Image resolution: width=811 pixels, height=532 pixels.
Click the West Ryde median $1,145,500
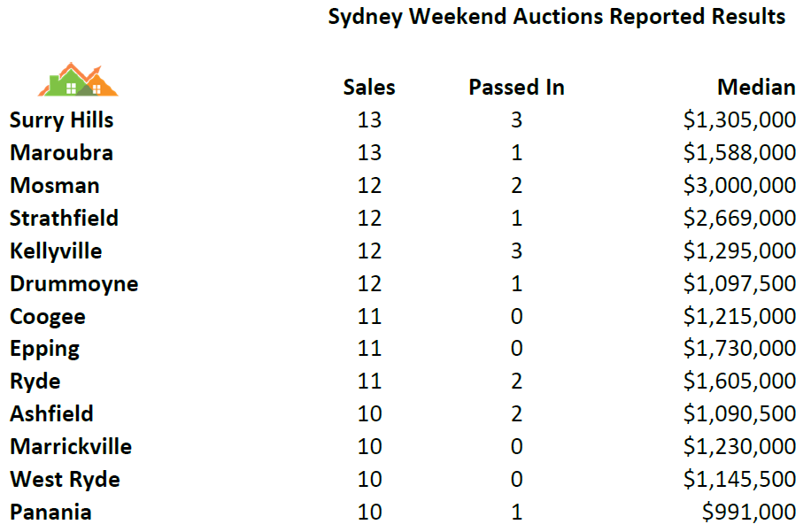739,479
